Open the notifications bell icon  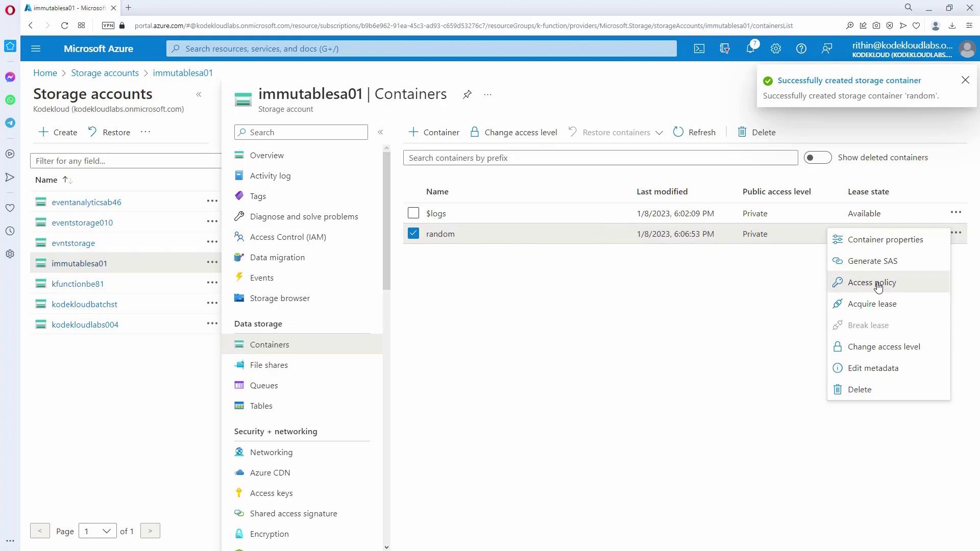[x=750, y=48]
